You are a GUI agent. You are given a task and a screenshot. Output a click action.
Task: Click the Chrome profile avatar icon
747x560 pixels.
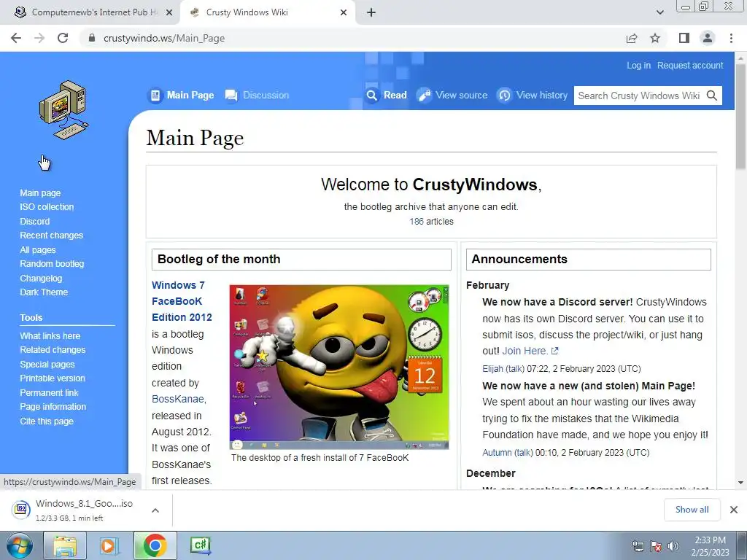point(708,38)
